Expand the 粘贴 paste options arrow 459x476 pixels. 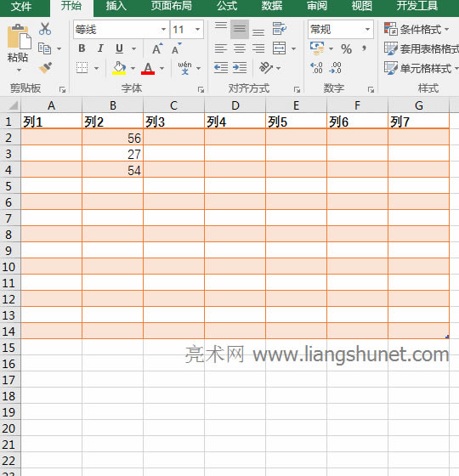point(19,70)
